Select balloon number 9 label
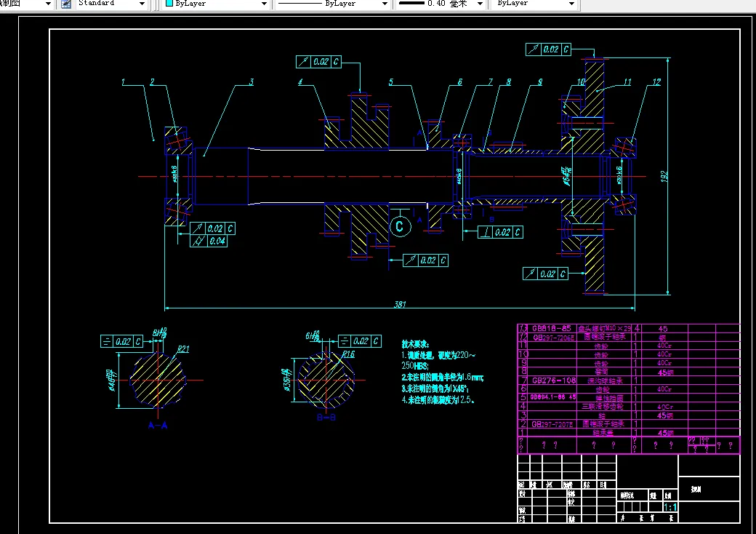 (x=540, y=82)
